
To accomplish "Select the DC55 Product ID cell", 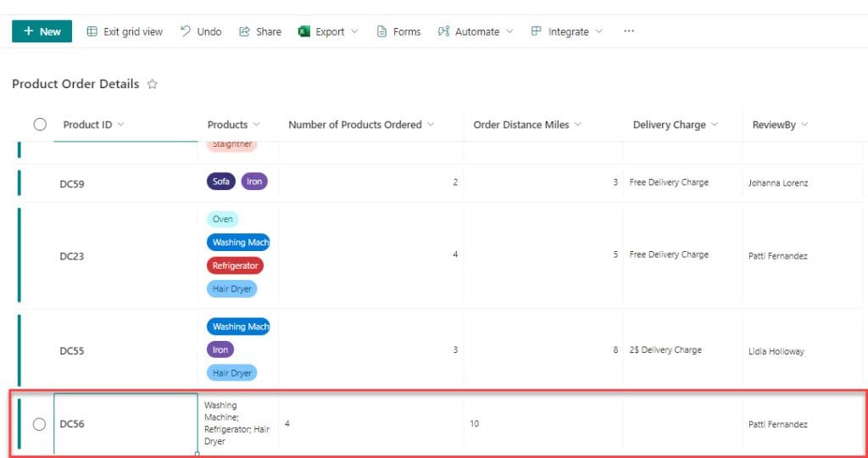I will pyautogui.click(x=125, y=350).
